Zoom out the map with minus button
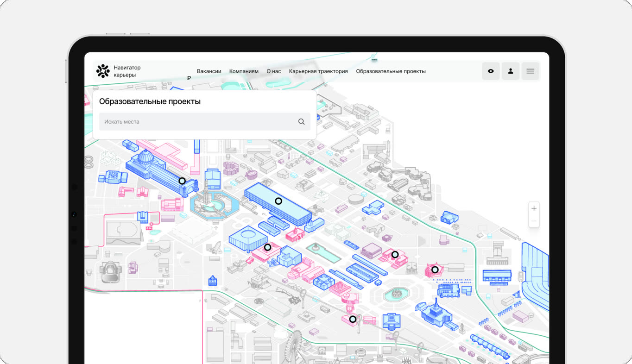The height and width of the screenshot is (364, 632). pos(534,221)
